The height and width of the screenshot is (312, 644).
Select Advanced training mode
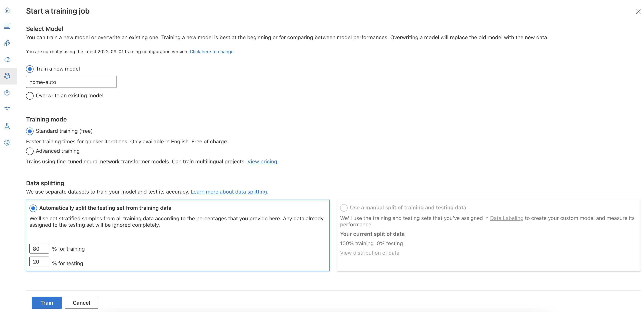30,151
